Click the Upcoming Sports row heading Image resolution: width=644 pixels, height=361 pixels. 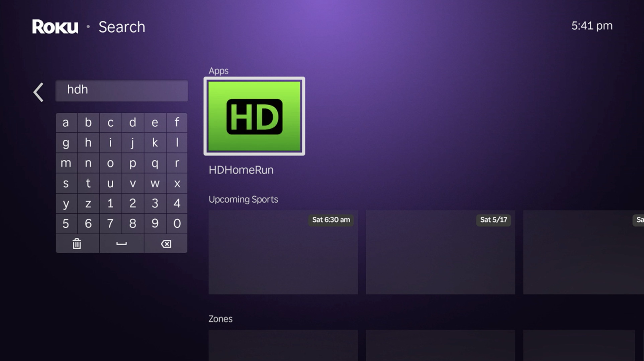(243, 200)
